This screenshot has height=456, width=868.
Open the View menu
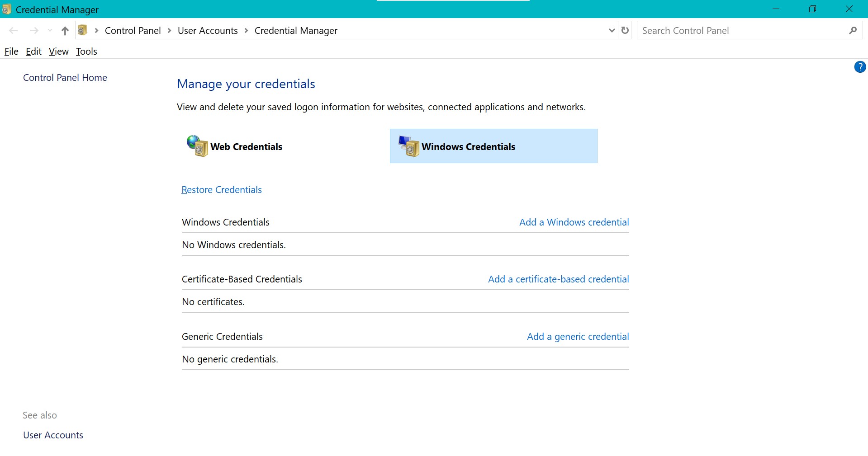[59, 51]
